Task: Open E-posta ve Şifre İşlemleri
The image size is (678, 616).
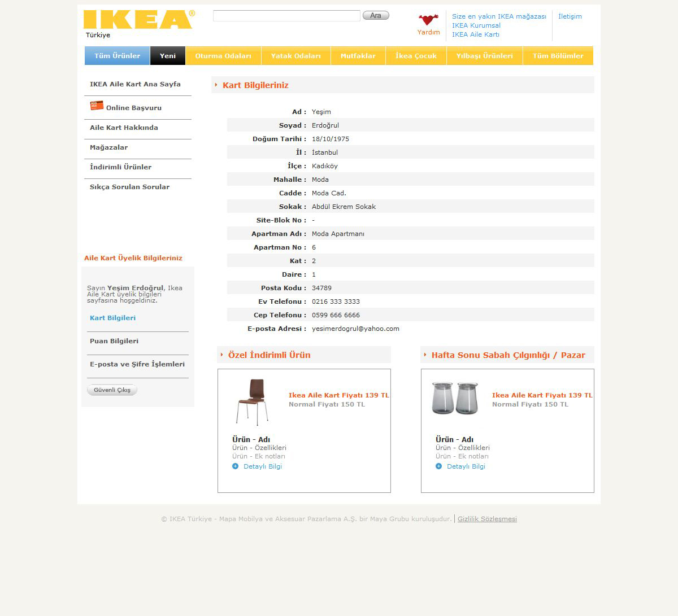Action: coord(137,364)
